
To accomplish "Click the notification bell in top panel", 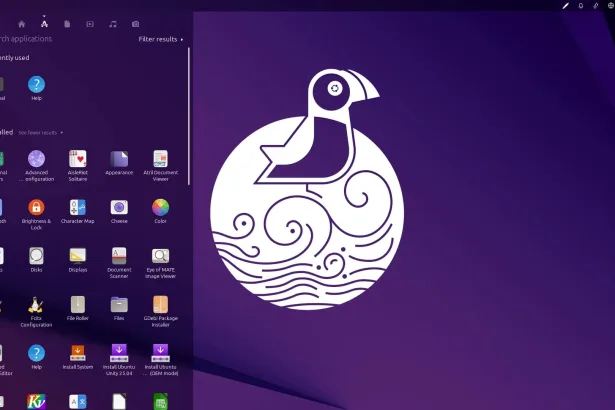I will click(581, 6).
